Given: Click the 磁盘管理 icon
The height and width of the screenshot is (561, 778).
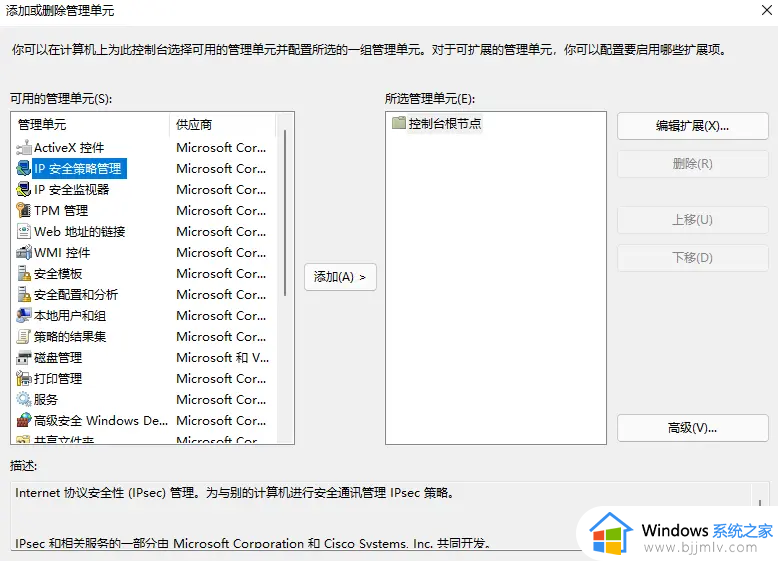Looking at the screenshot, I should pos(24,358).
